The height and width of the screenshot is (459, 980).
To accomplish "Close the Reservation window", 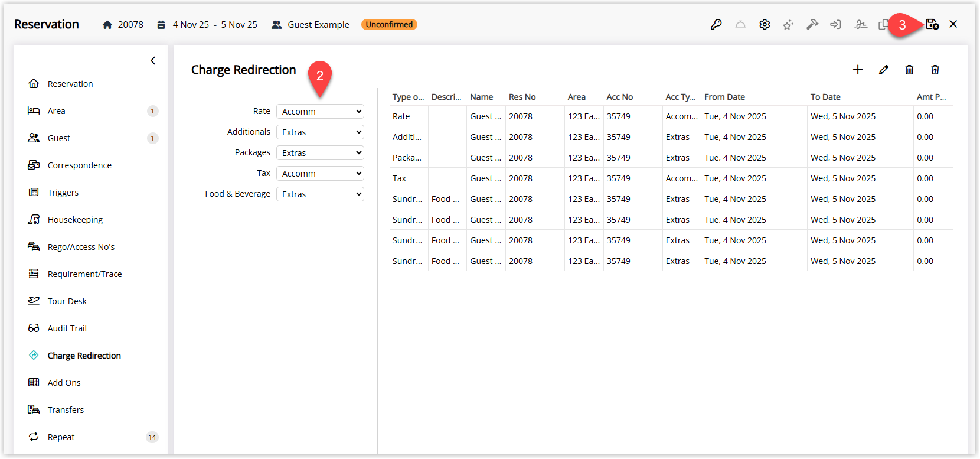I will pyautogui.click(x=953, y=24).
